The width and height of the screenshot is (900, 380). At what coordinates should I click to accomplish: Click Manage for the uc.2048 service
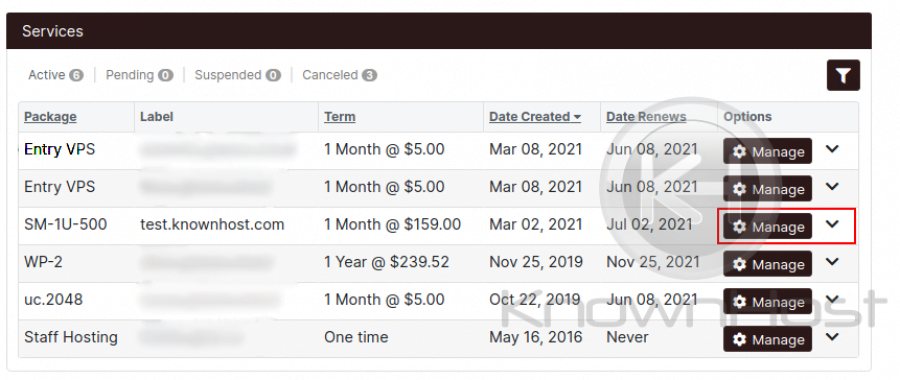tap(767, 302)
